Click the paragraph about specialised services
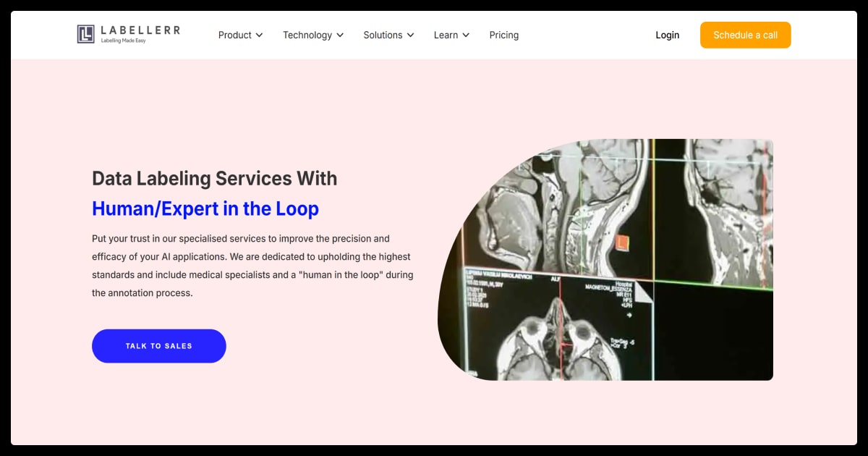Screen dimensions: 868x456 tap(252, 266)
